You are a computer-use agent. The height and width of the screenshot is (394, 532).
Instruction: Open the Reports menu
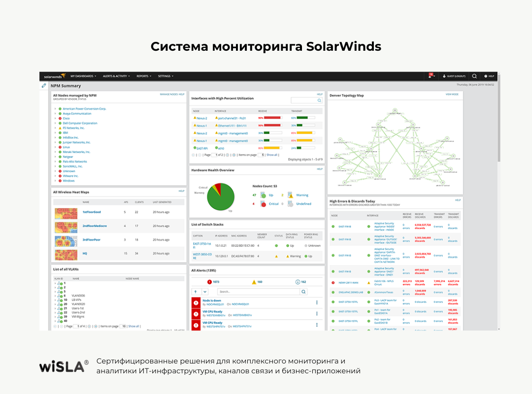144,76
